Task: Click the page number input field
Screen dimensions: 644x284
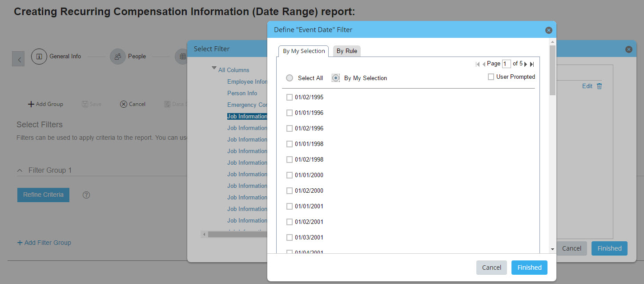Action: tap(506, 64)
